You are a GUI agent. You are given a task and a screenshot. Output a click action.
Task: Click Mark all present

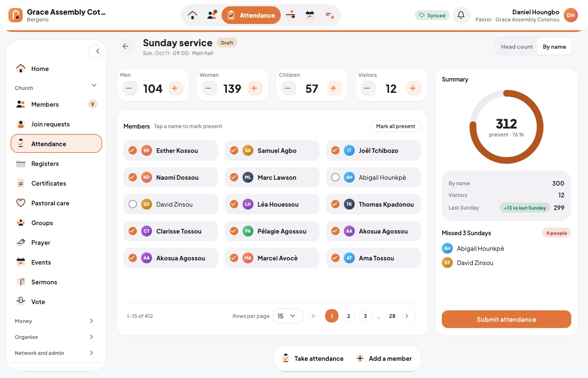[x=396, y=126]
